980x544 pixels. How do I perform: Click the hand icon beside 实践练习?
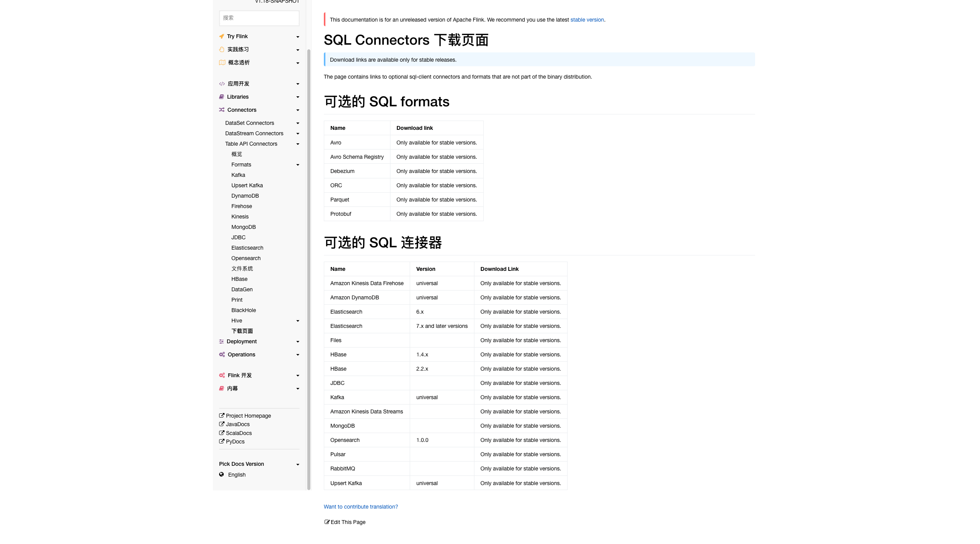point(222,49)
